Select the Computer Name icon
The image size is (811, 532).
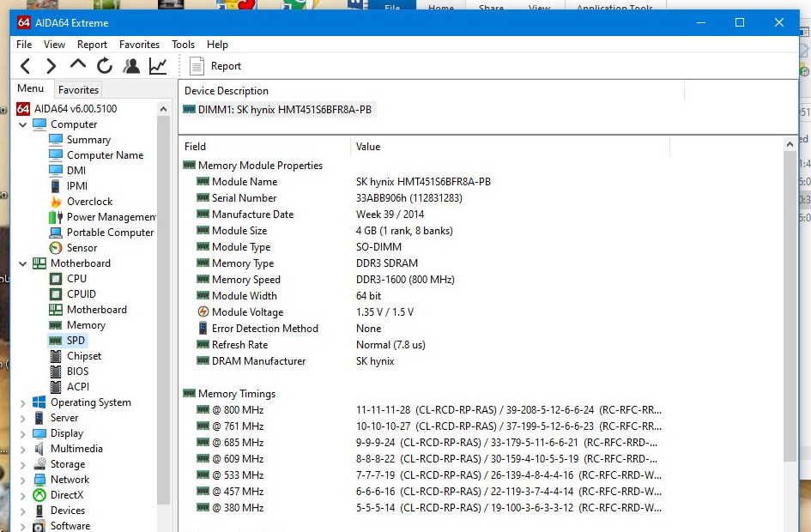(x=56, y=155)
